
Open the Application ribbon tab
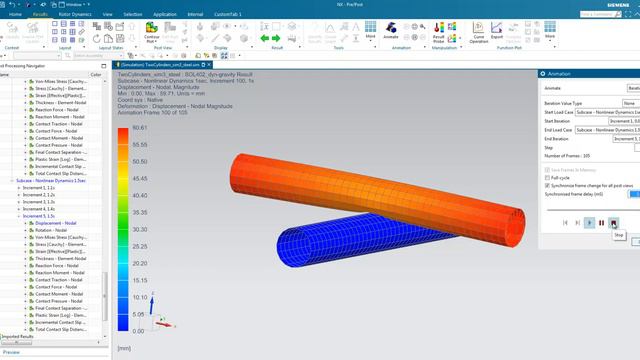pyautogui.click(x=165, y=14)
